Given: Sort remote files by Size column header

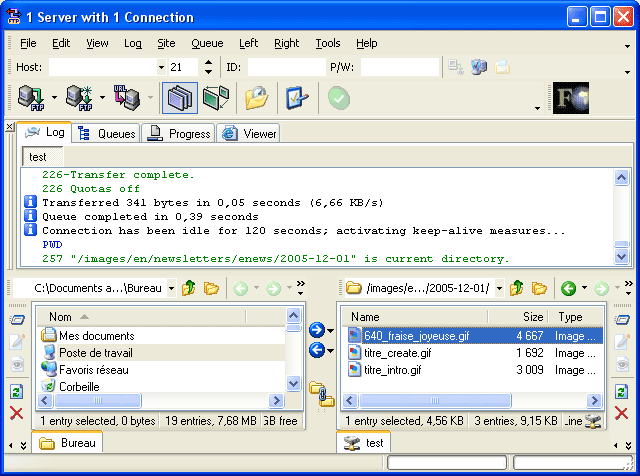Looking at the screenshot, I should click(533, 316).
